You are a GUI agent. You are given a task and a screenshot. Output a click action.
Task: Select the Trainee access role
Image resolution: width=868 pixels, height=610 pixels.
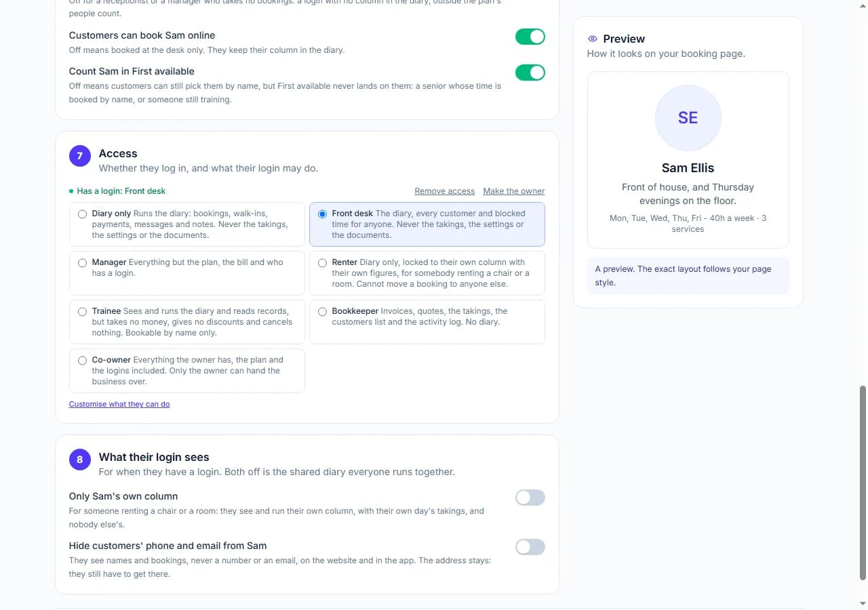coord(187,322)
